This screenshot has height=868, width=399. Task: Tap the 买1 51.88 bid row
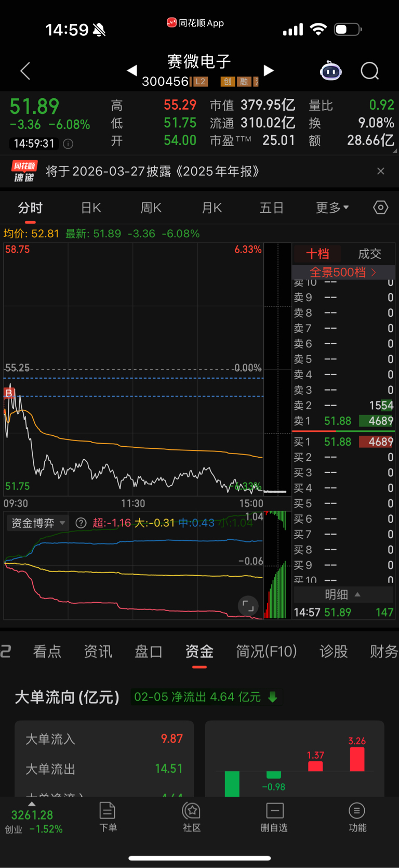343,442
